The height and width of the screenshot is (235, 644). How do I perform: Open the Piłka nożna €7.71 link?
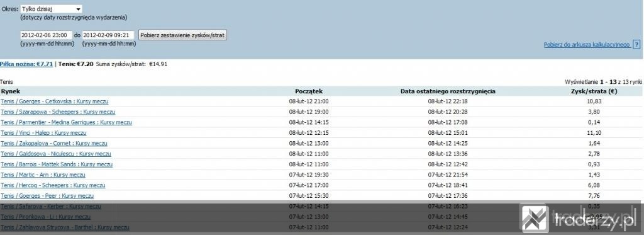[x=26, y=64]
